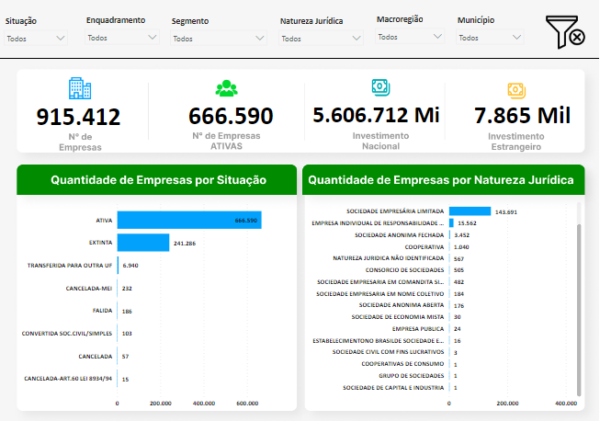
Task: Click the 666.590 active companies card value
Action: (x=231, y=116)
